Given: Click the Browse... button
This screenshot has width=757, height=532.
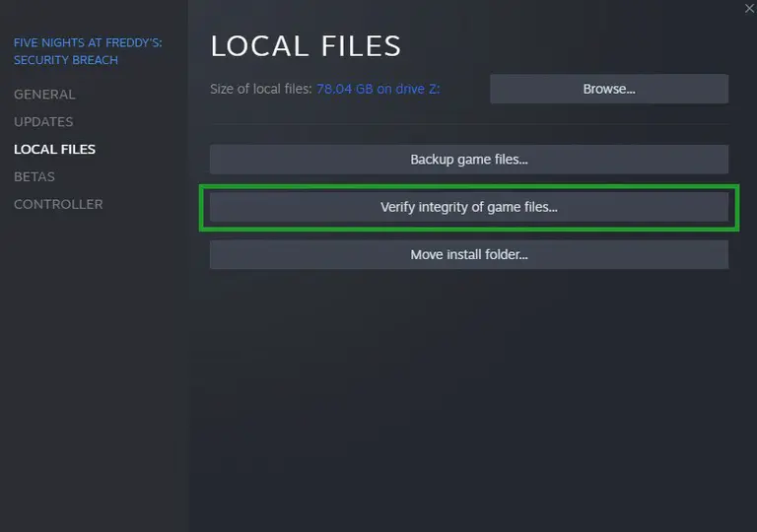Looking at the screenshot, I should pos(609,89).
